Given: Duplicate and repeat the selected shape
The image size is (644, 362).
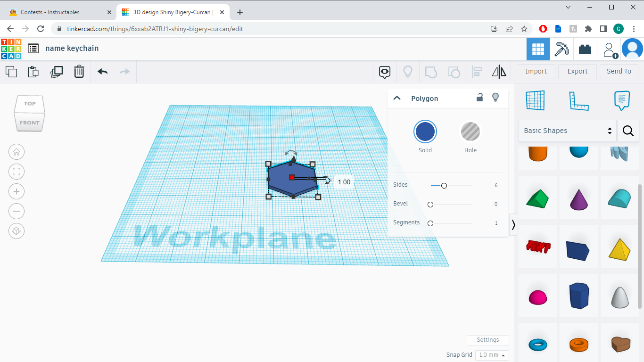Looking at the screenshot, I should [x=57, y=72].
